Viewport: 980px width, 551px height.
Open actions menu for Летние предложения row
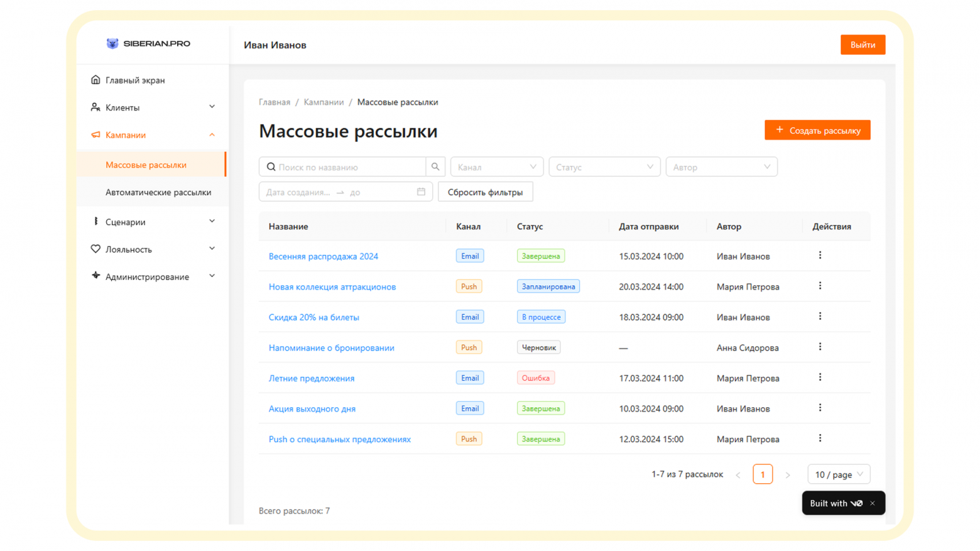coord(820,378)
